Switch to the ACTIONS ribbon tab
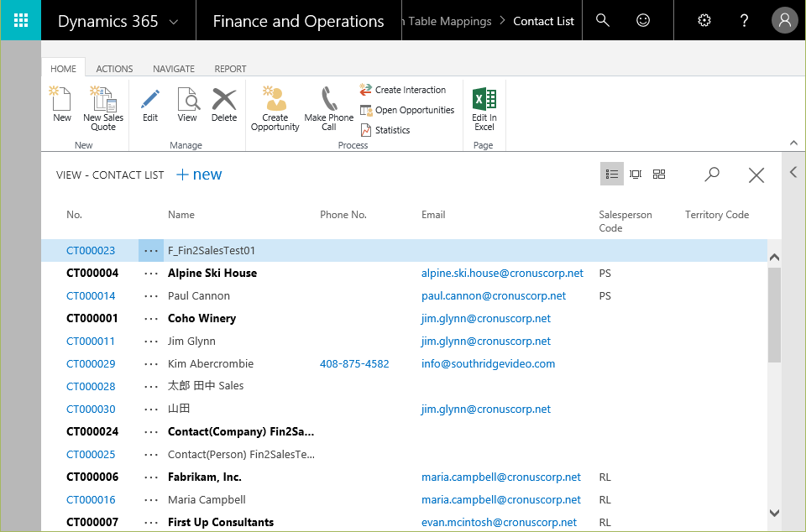The width and height of the screenshot is (806, 532). pos(115,68)
